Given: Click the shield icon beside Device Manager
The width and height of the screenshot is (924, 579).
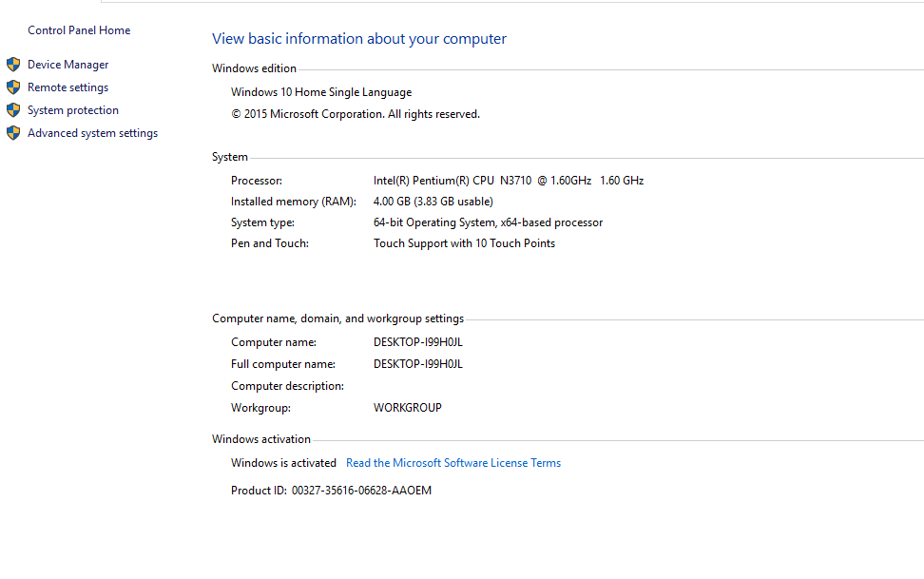Looking at the screenshot, I should point(13,65).
